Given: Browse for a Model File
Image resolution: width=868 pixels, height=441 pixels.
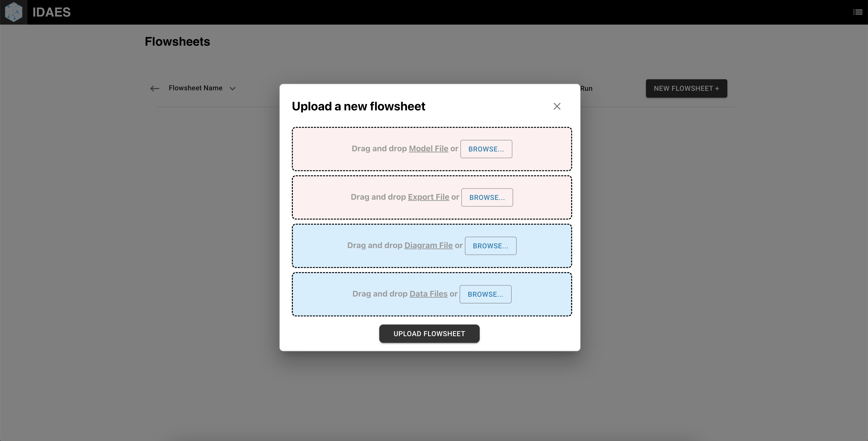Looking at the screenshot, I should click(x=486, y=149).
